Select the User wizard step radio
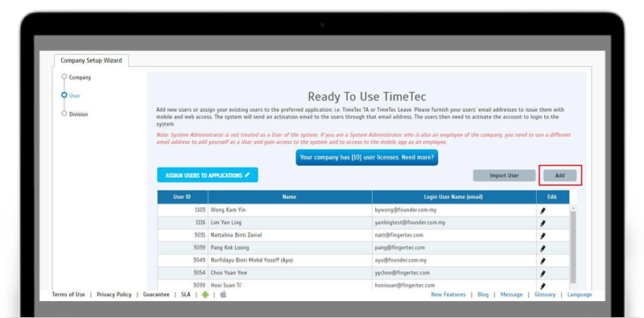644x318 pixels. click(64, 95)
